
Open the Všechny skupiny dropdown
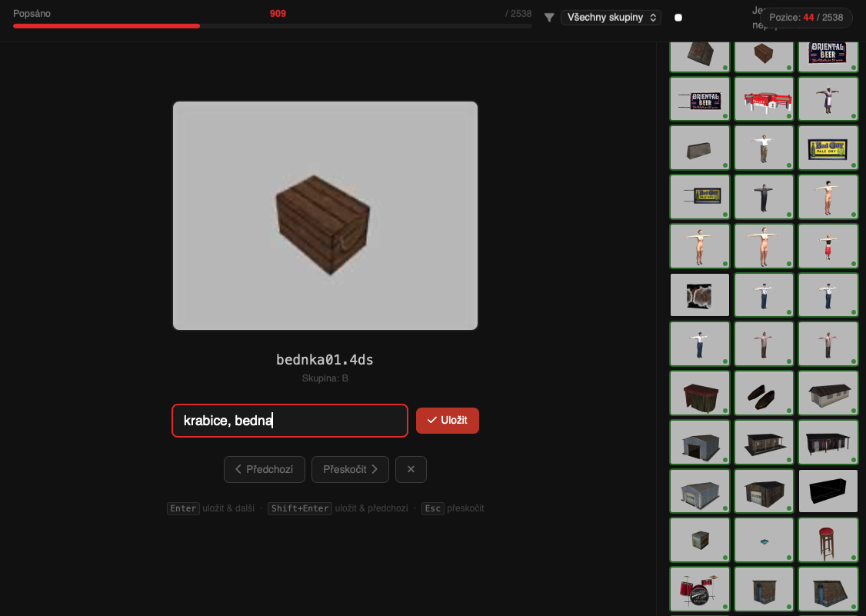coord(611,18)
